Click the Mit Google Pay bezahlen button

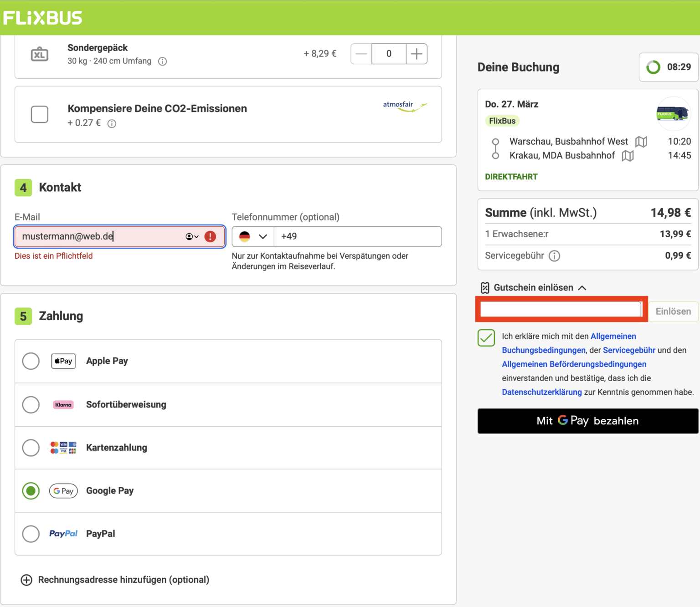coord(587,421)
